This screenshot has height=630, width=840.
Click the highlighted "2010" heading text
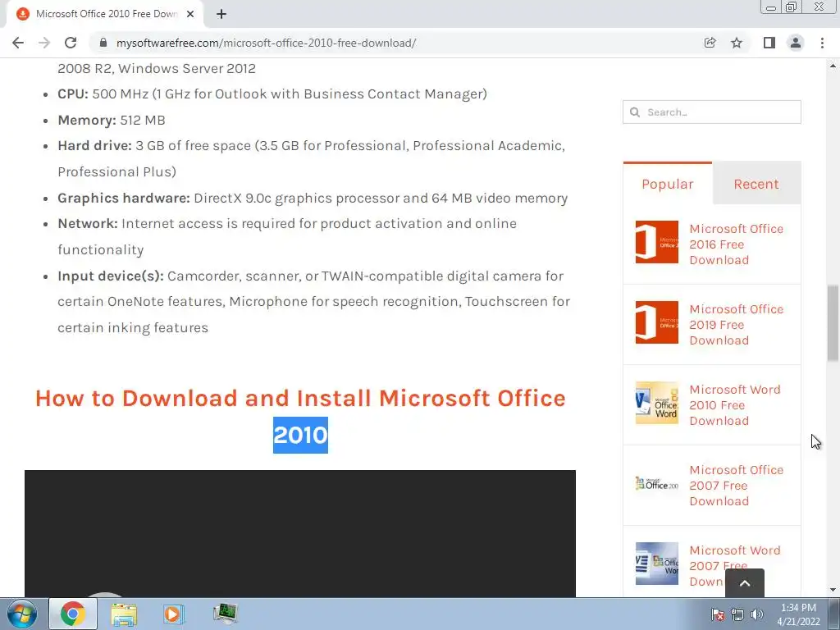[300, 435]
